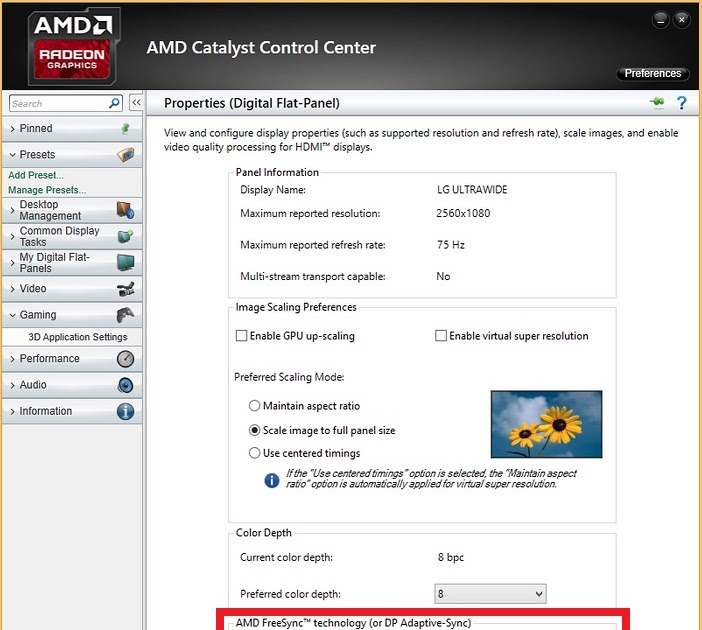Select Use centered timings radio button
Image resolution: width=702 pixels, height=630 pixels.
point(254,453)
